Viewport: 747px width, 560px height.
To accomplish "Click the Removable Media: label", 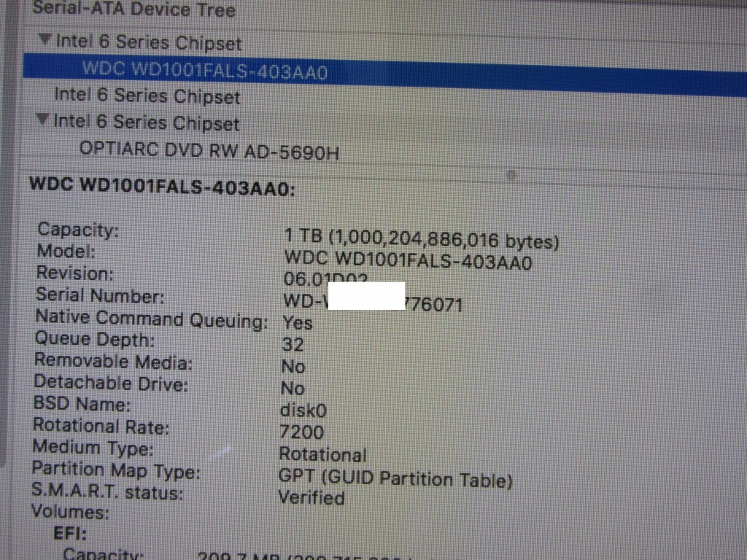I will coord(113,362).
